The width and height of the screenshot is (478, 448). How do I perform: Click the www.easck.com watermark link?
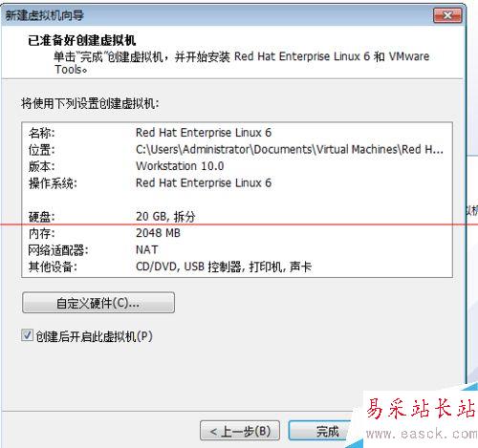[x=422, y=434]
